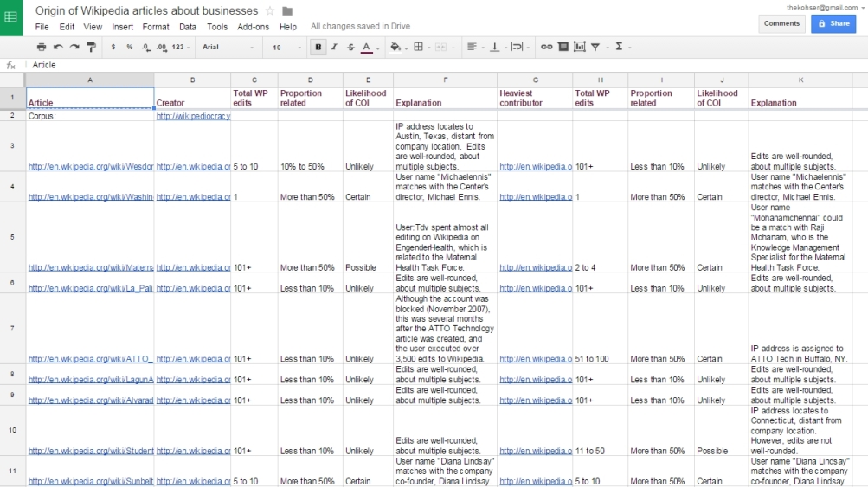Increase decimal places

click(x=162, y=47)
